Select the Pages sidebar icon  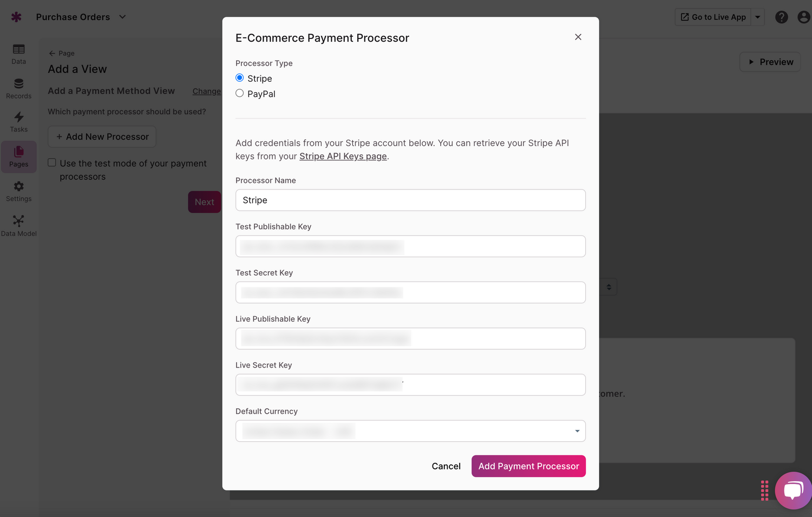coord(18,156)
